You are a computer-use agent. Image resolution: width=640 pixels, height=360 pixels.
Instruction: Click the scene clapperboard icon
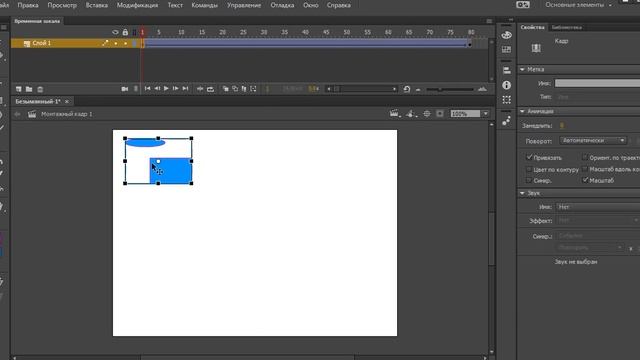coord(32,114)
